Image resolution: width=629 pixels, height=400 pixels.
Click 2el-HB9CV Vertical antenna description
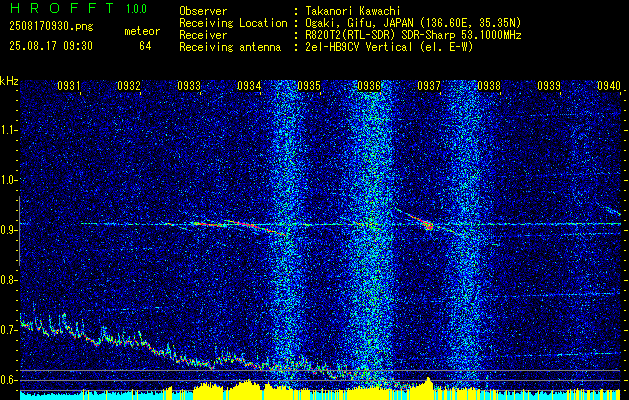(389, 47)
